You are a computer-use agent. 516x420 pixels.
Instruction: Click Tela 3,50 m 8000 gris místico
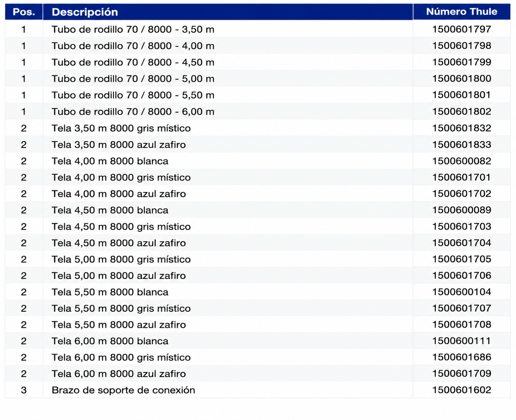pyautogui.click(x=121, y=128)
